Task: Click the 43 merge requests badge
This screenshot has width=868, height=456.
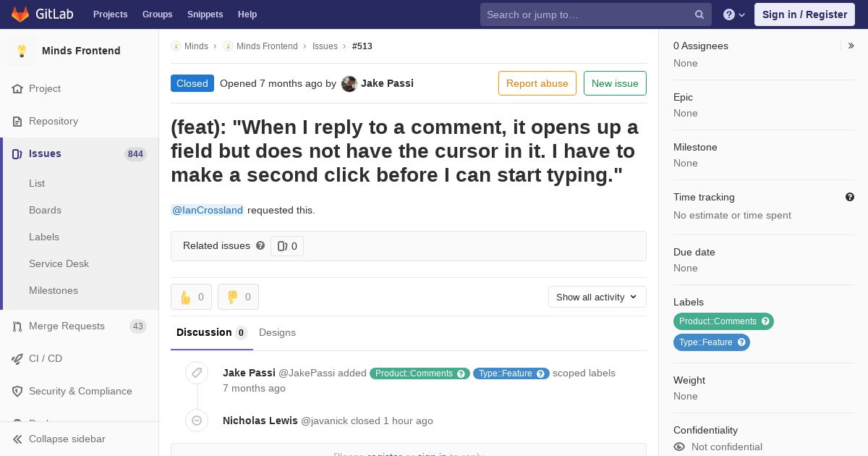Action: [138, 326]
